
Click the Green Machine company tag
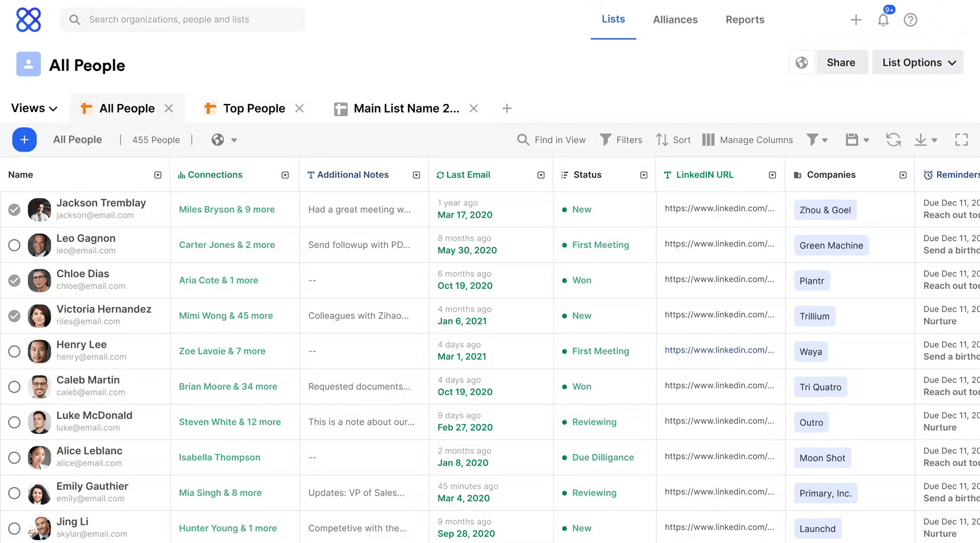coord(831,246)
